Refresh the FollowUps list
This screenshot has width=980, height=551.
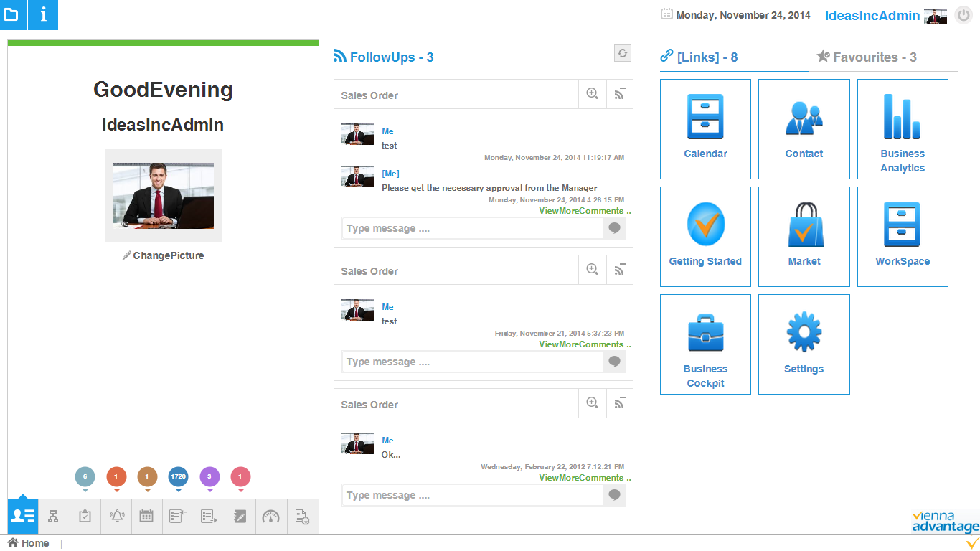click(623, 53)
